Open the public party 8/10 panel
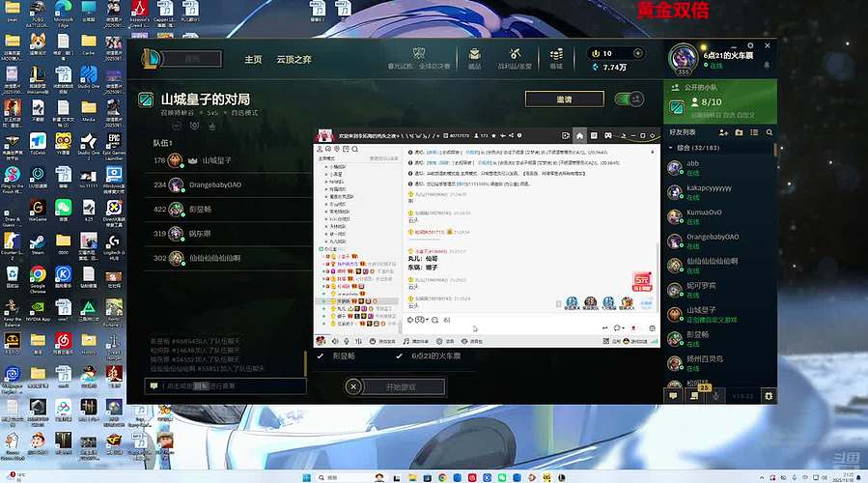868x483 pixels. pyautogui.click(x=720, y=102)
